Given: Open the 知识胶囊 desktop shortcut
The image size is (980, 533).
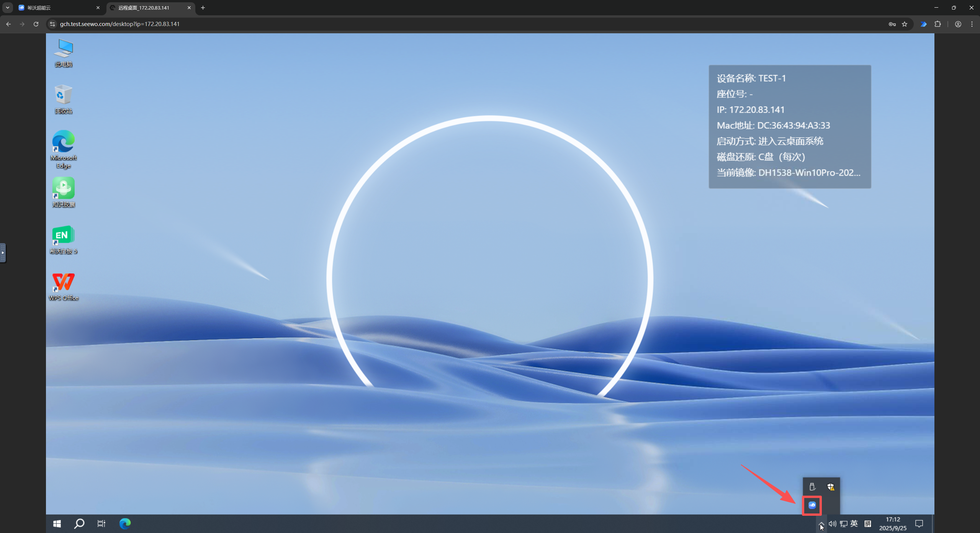Looking at the screenshot, I should click(x=64, y=192).
